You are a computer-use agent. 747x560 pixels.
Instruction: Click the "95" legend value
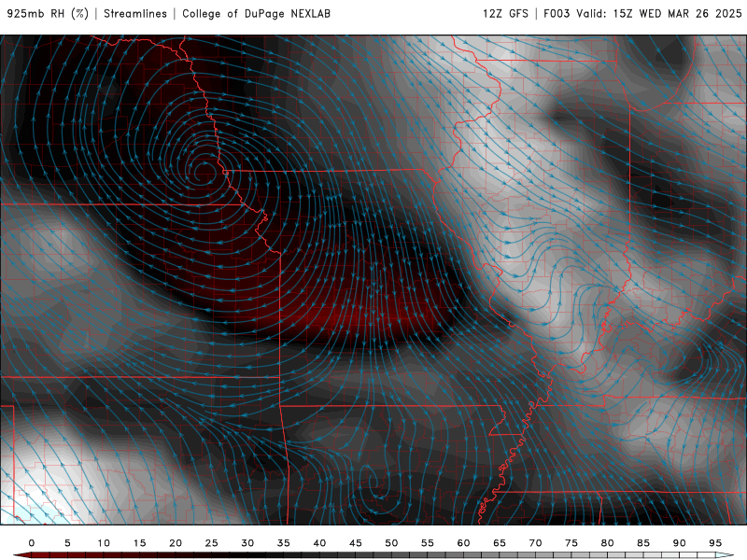(715, 543)
